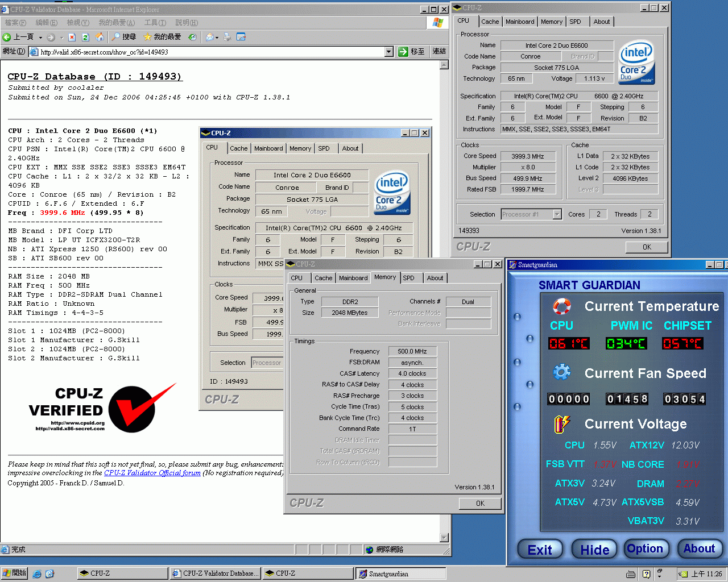728x582 pixels.
Task: Click the Mail envelope icon in IE toolbar
Action: [210, 37]
